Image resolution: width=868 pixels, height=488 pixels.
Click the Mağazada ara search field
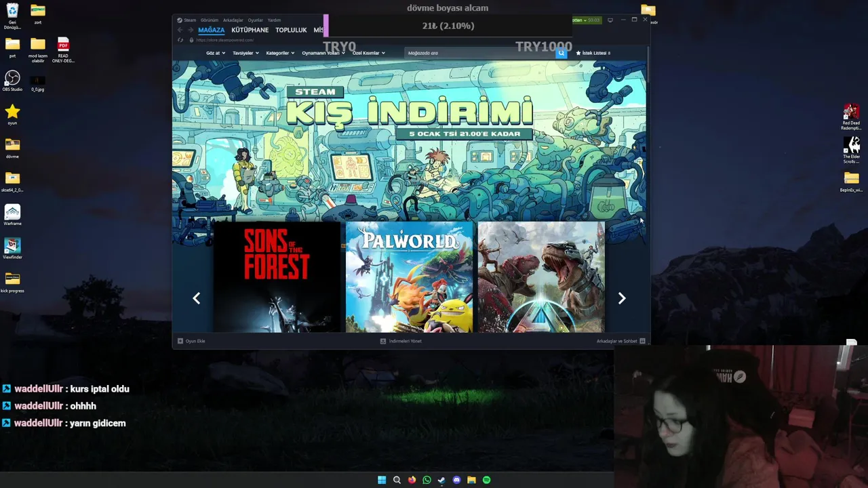click(480, 53)
